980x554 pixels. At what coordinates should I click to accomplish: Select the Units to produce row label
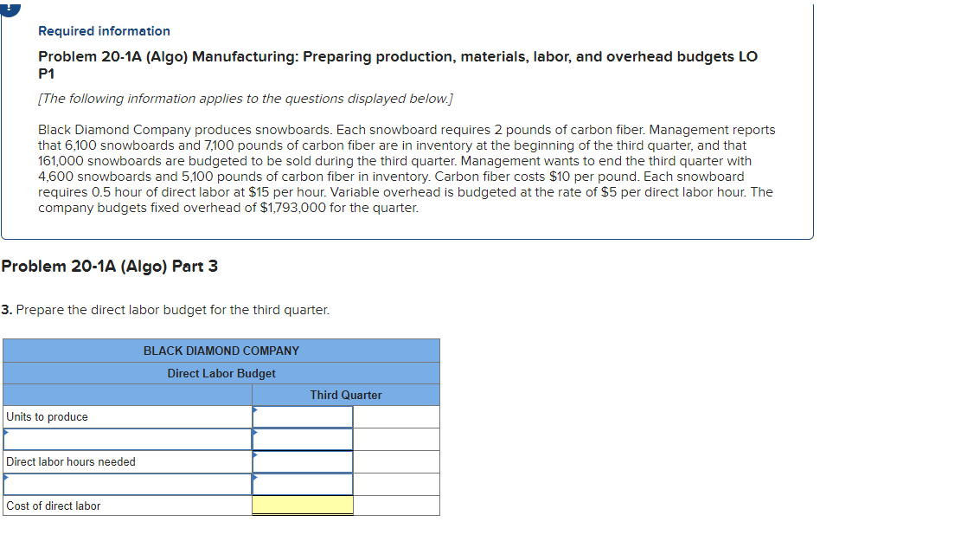46,415
